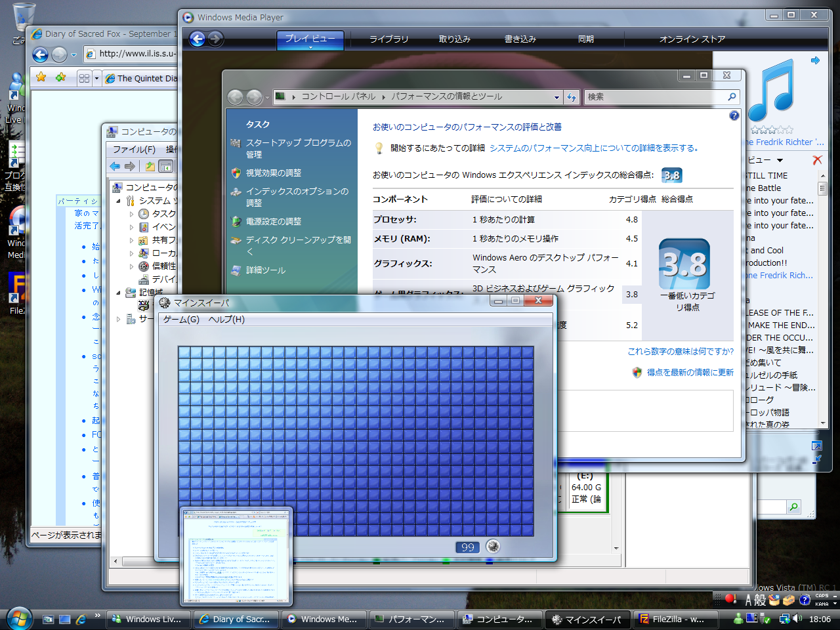Click 得点を最新の情報に更新 to refresh the score
This screenshot has height=630, width=840.
(690, 373)
